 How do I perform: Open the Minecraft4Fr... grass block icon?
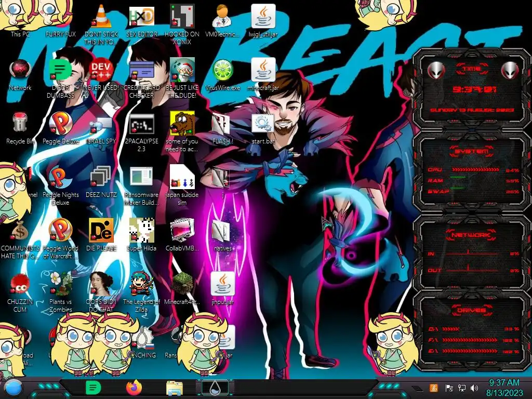click(x=182, y=284)
